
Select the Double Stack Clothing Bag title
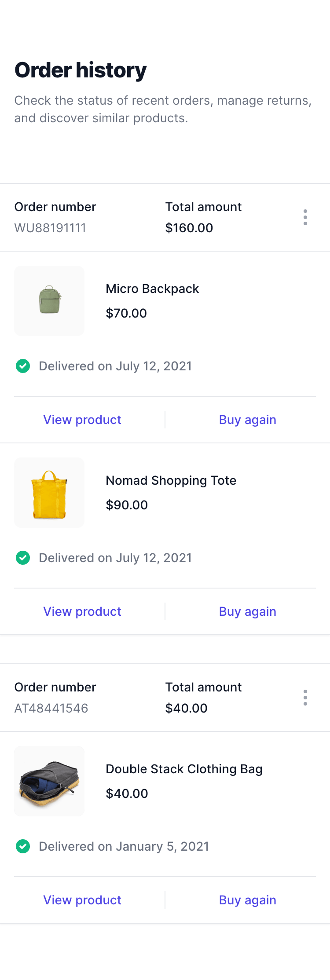coord(184,769)
